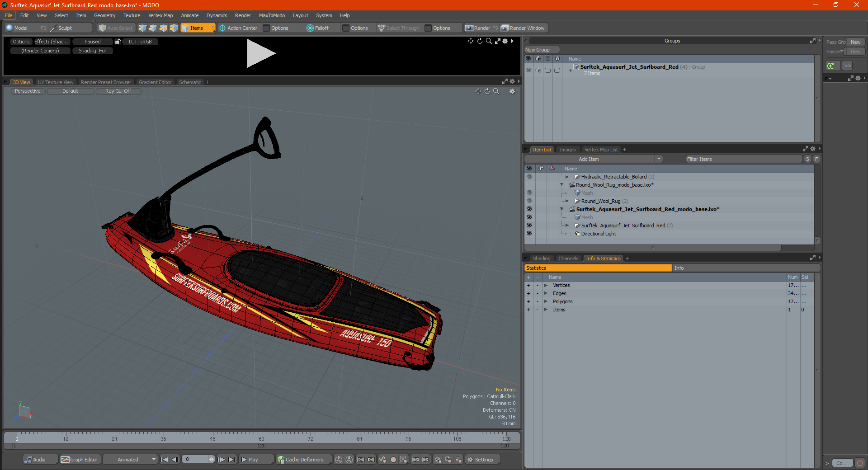Step forward one frame

[x=221, y=460]
